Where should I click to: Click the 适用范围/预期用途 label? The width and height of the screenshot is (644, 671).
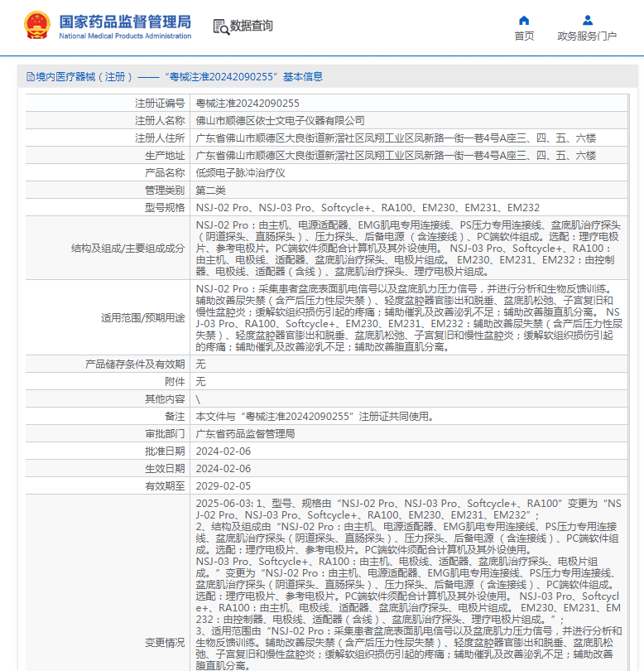pos(143,317)
